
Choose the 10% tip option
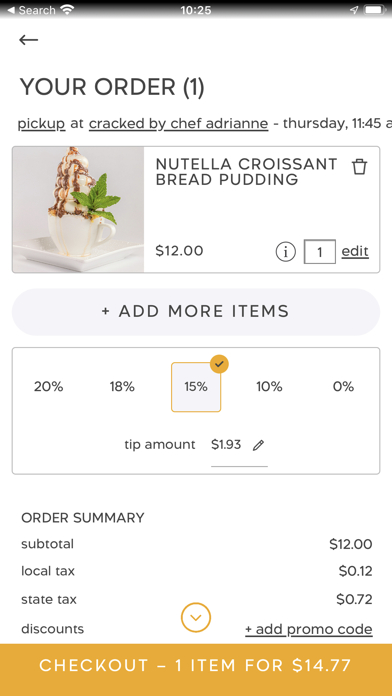pos(269,387)
